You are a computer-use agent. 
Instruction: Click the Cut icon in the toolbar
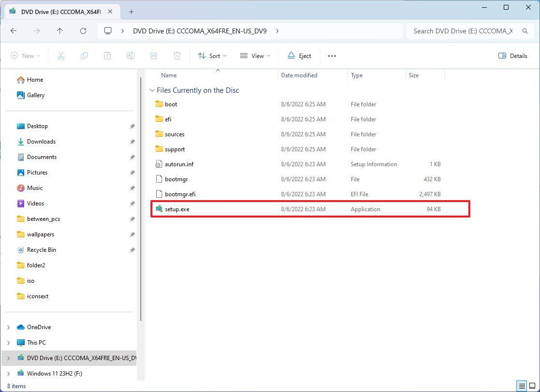61,56
